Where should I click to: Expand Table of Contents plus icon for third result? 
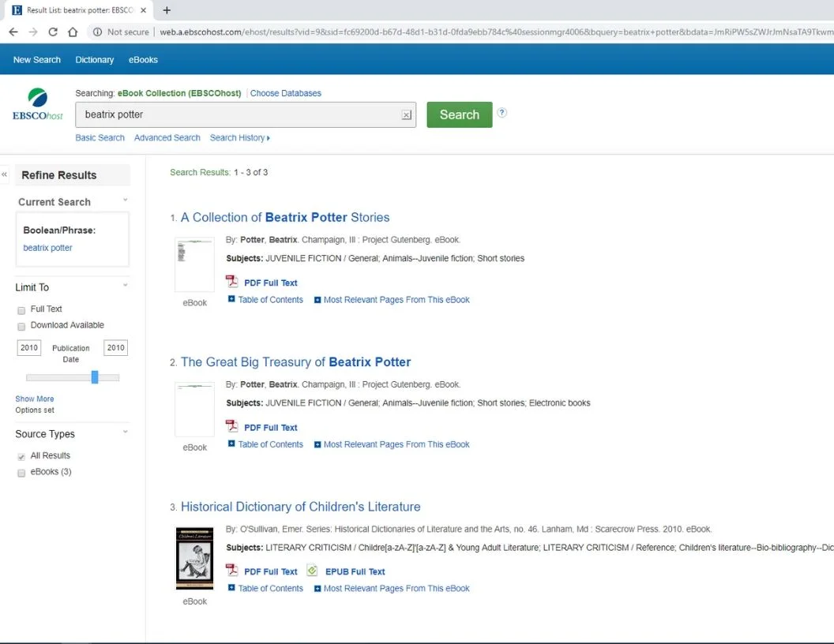pyautogui.click(x=231, y=588)
